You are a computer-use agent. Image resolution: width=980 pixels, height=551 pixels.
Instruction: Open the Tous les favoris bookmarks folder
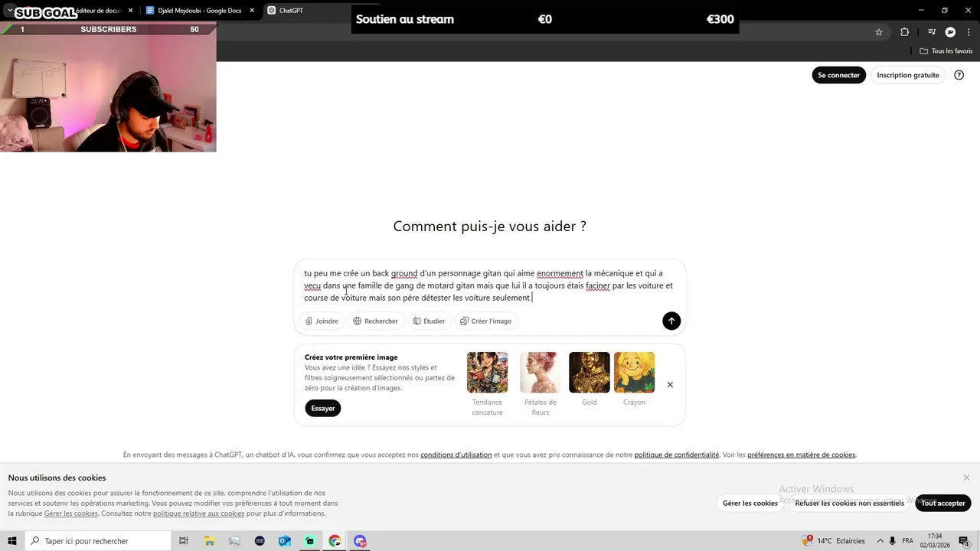pos(946,51)
